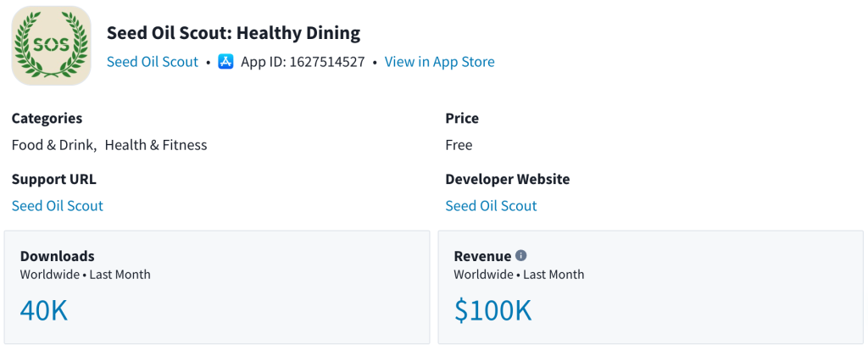868x351 pixels.
Task: Open the View in App Store link
Action: [439, 62]
